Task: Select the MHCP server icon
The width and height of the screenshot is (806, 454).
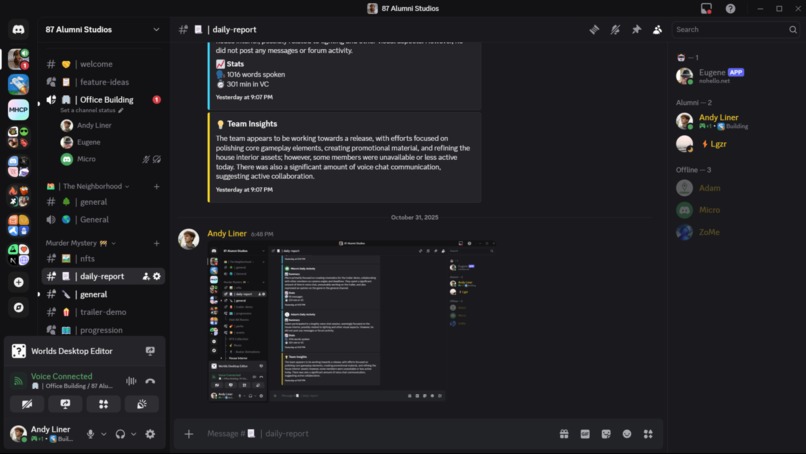Action: 19,110
